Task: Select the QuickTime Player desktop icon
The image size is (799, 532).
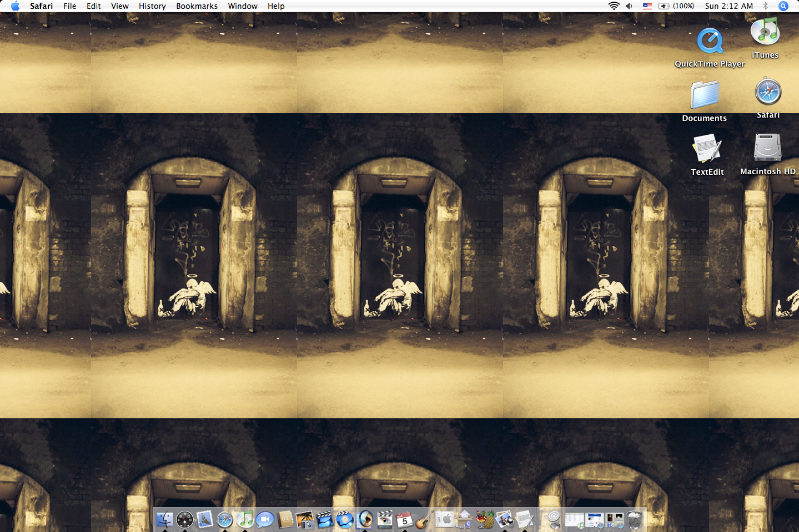Action: 710,48
